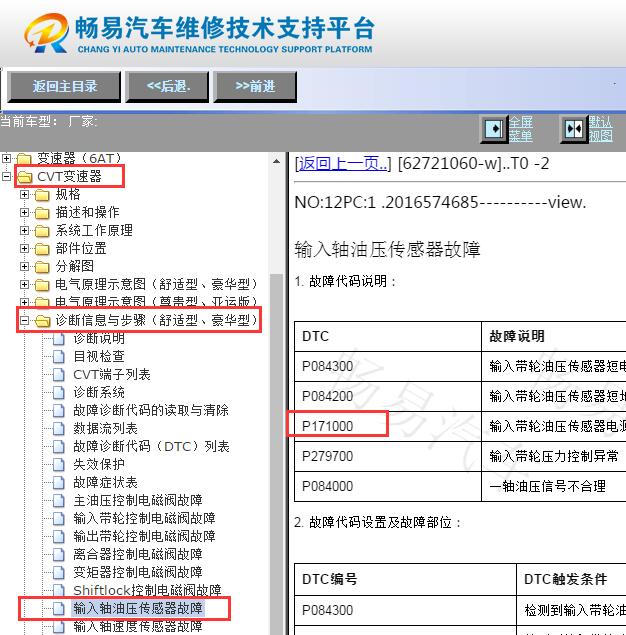The image size is (626, 635).
Task: Click the default view split icon
Action: (x=574, y=129)
